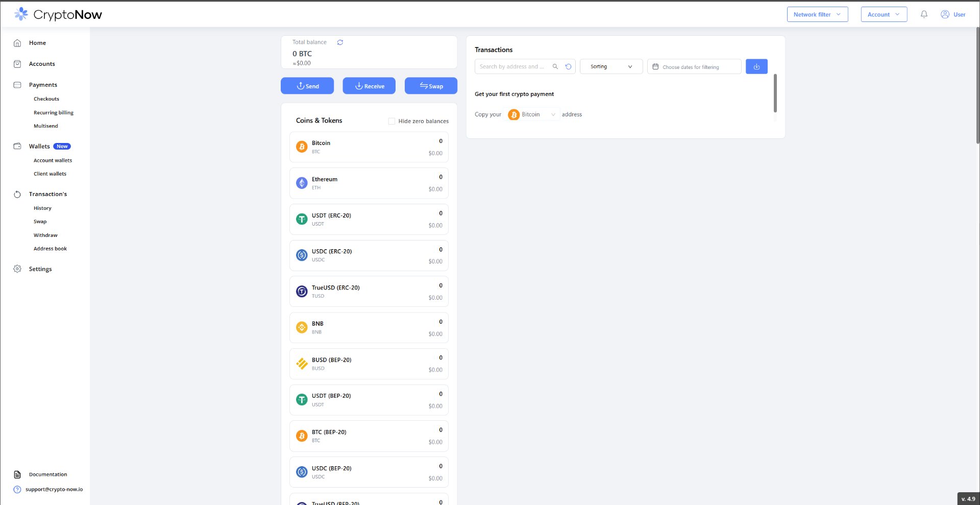Image resolution: width=980 pixels, height=505 pixels.
Task: Reset the transaction search with the refresh icon
Action: (x=568, y=66)
